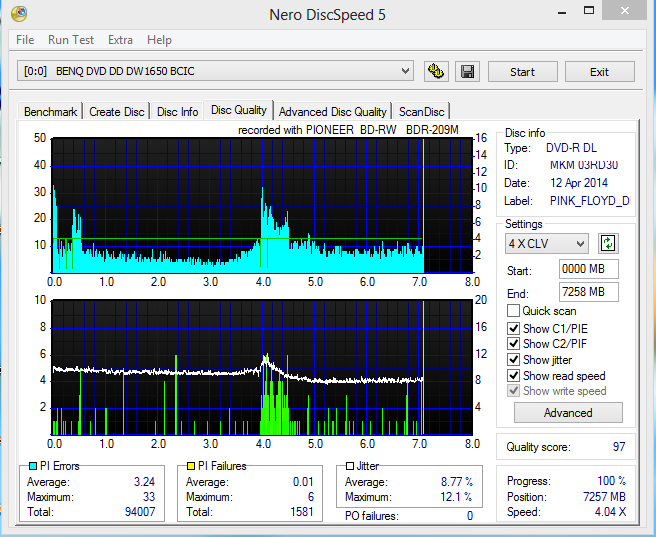
Task: Click PO failures value 0
Action: click(x=470, y=516)
